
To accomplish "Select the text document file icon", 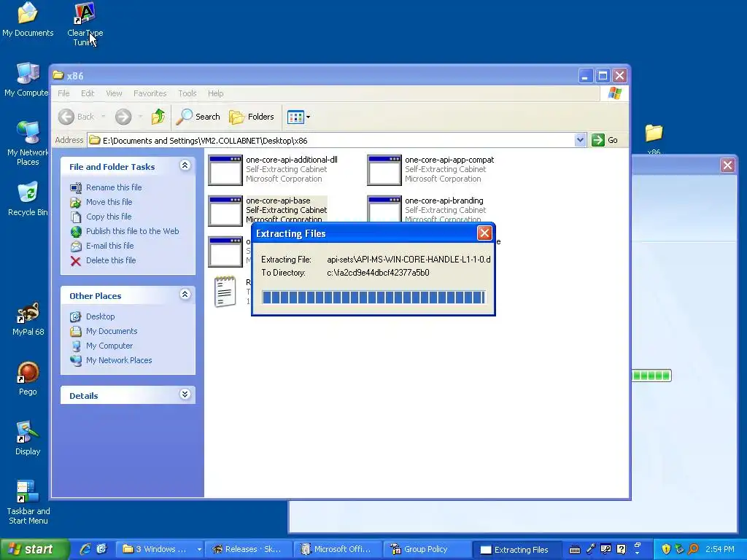I will click(225, 292).
